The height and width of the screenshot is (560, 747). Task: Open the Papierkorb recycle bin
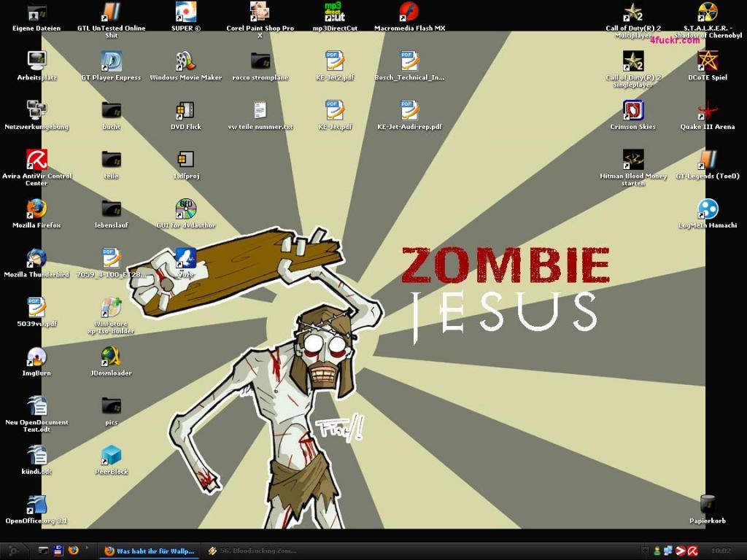(x=707, y=505)
